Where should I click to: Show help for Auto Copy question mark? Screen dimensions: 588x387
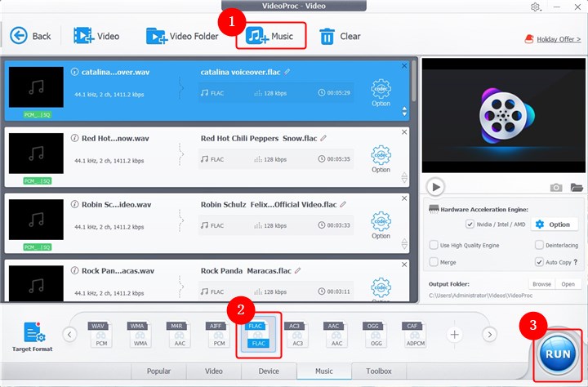tap(575, 262)
